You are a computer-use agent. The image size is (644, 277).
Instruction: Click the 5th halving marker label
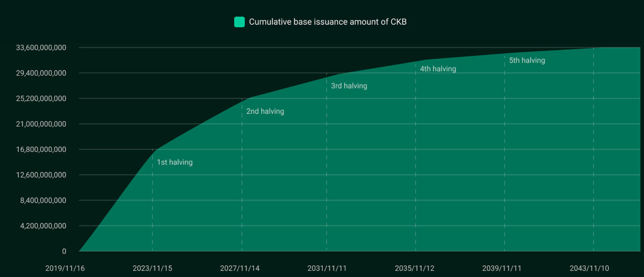tap(527, 60)
